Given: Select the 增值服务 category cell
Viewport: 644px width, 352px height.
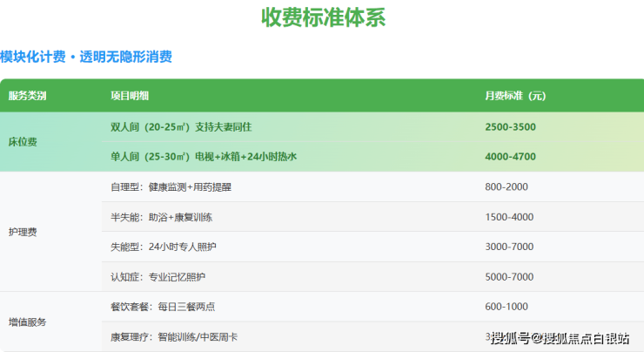Looking at the screenshot, I should [27, 322].
